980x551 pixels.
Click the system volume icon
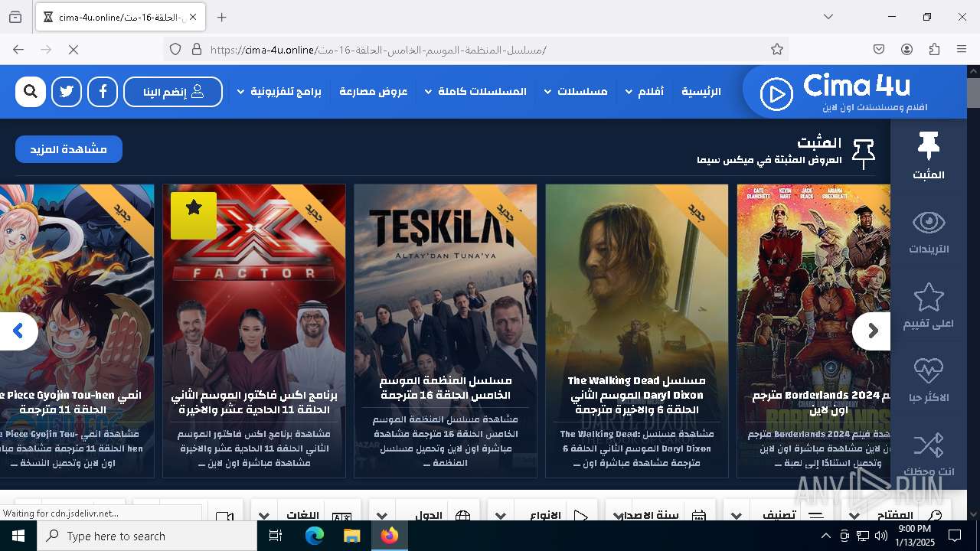coord(881,536)
